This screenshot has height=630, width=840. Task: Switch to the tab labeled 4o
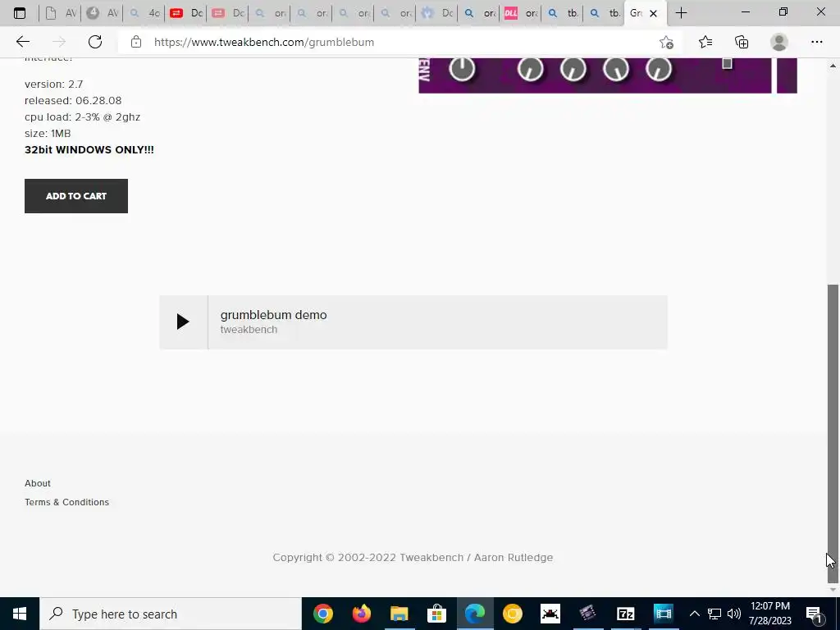pos(144,13)
